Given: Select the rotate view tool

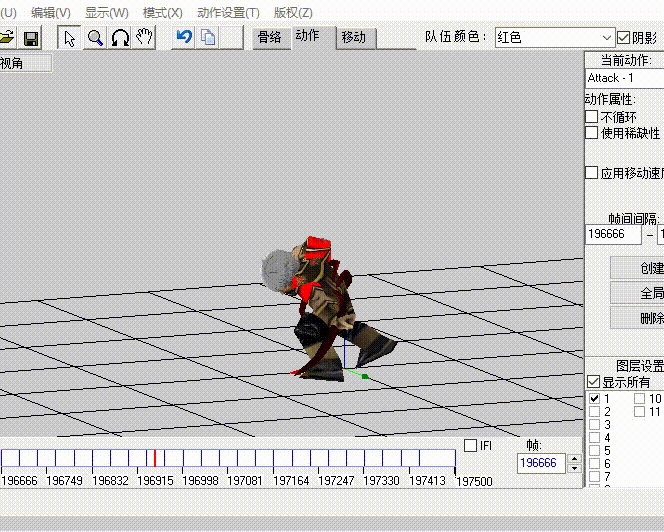Looking at the screenshot, I should (120, 38).
